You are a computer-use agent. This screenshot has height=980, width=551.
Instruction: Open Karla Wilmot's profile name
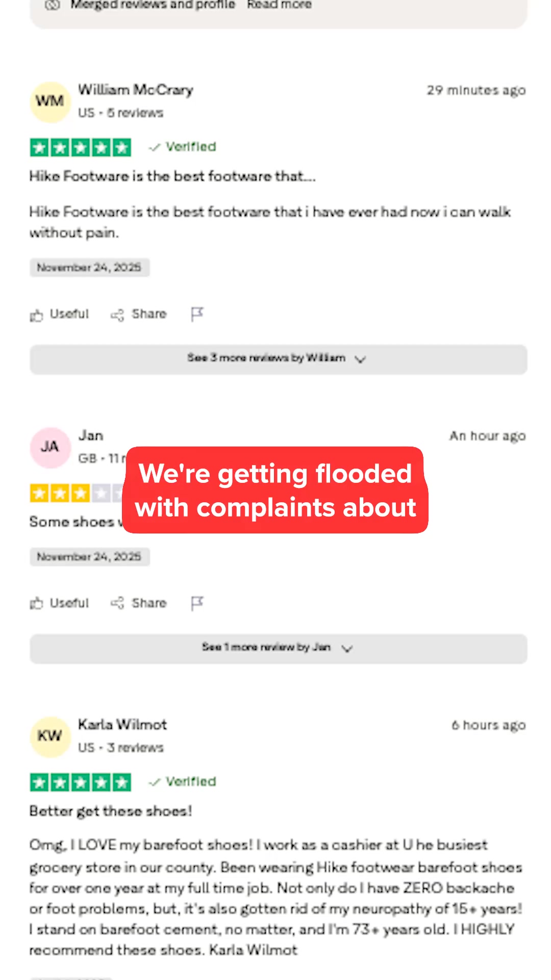coord(122,725)
